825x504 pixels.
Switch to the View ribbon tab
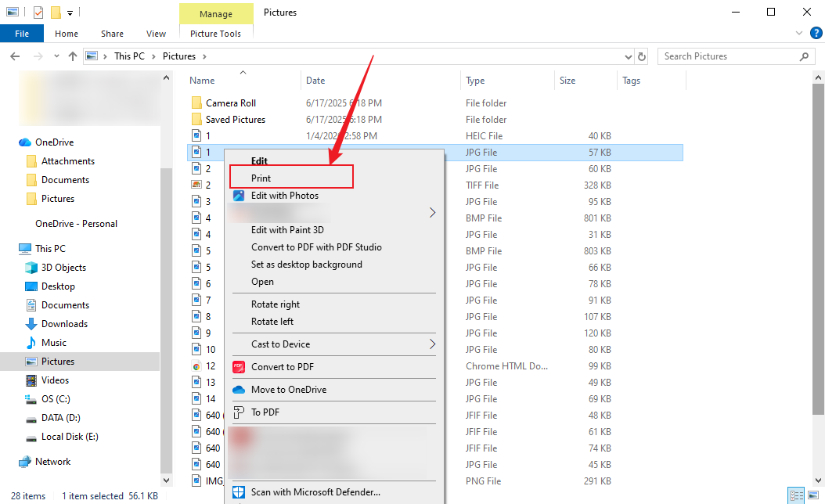point(156,34)
